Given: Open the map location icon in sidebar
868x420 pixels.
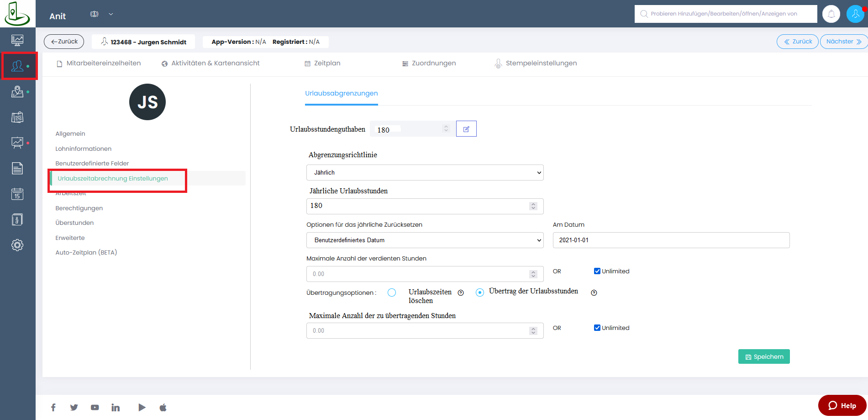Looking at the screenshot, I should 17,92.
